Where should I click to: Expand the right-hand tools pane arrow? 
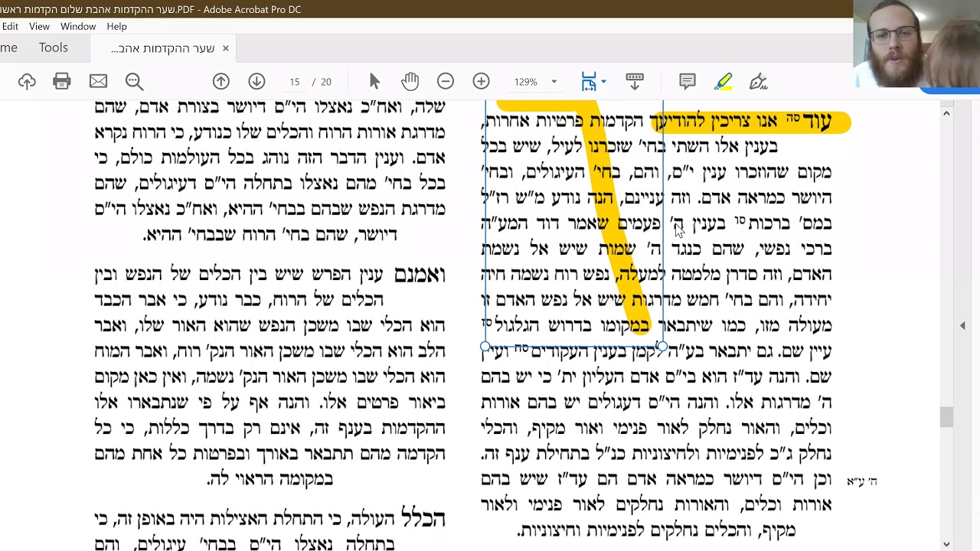(962, 326)
